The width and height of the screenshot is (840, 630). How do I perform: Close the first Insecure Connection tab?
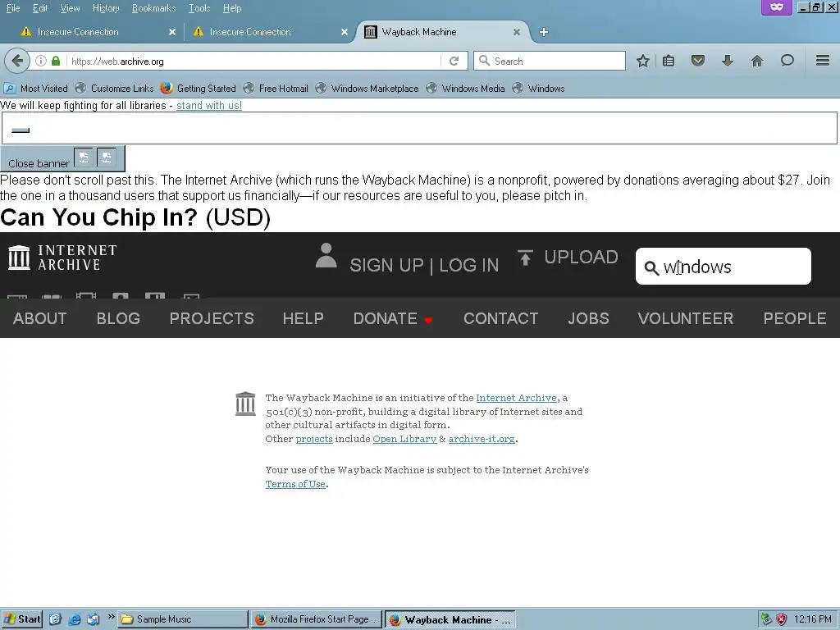(172, 32)
